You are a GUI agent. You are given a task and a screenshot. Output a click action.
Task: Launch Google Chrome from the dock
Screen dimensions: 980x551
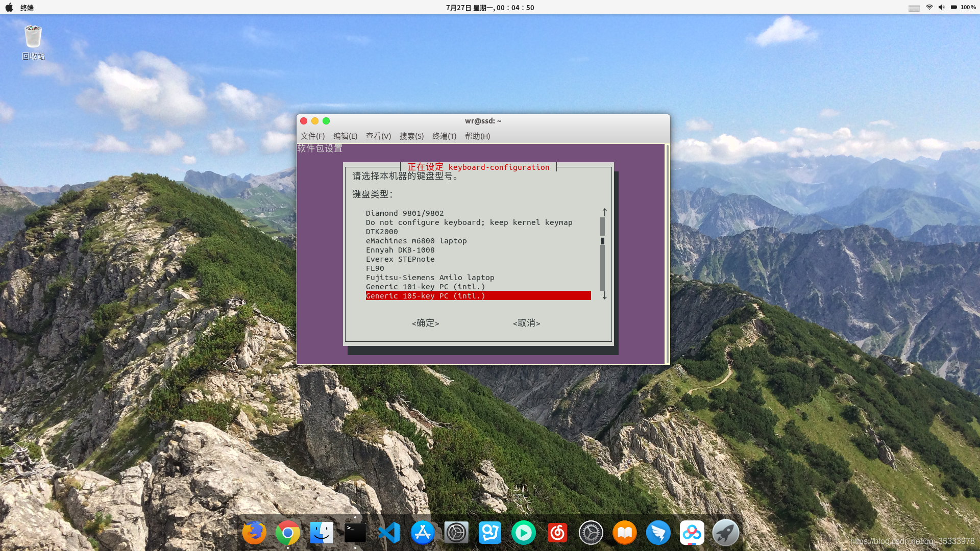point(287,533)
